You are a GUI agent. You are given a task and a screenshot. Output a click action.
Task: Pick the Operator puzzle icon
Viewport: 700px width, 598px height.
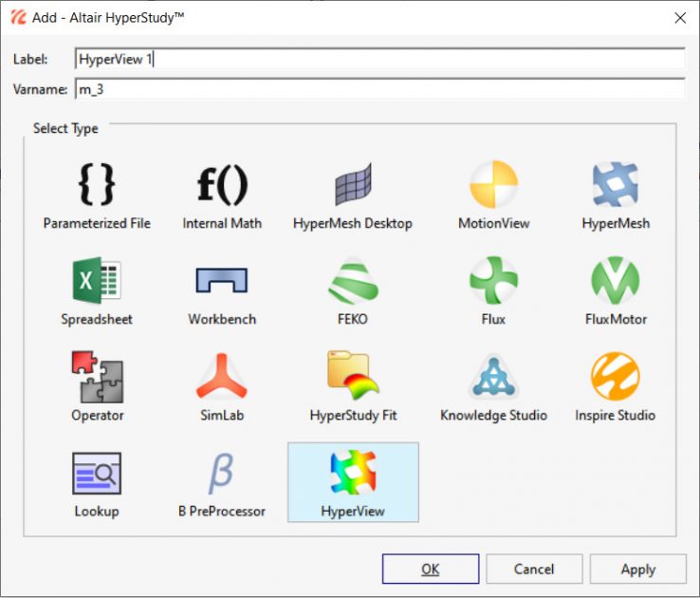97,378
